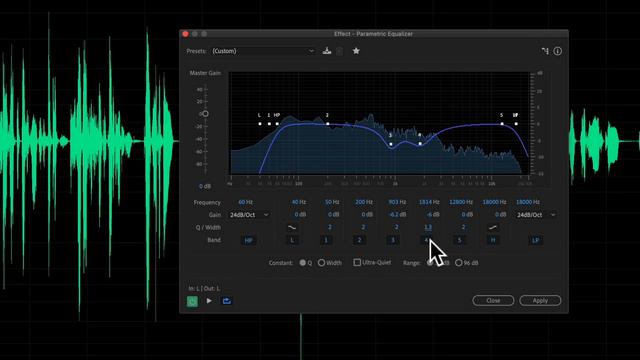Click the HP frequency value 60 Hz
The width and height of the screenshot is (640, 360).
(x=245, y=202)
